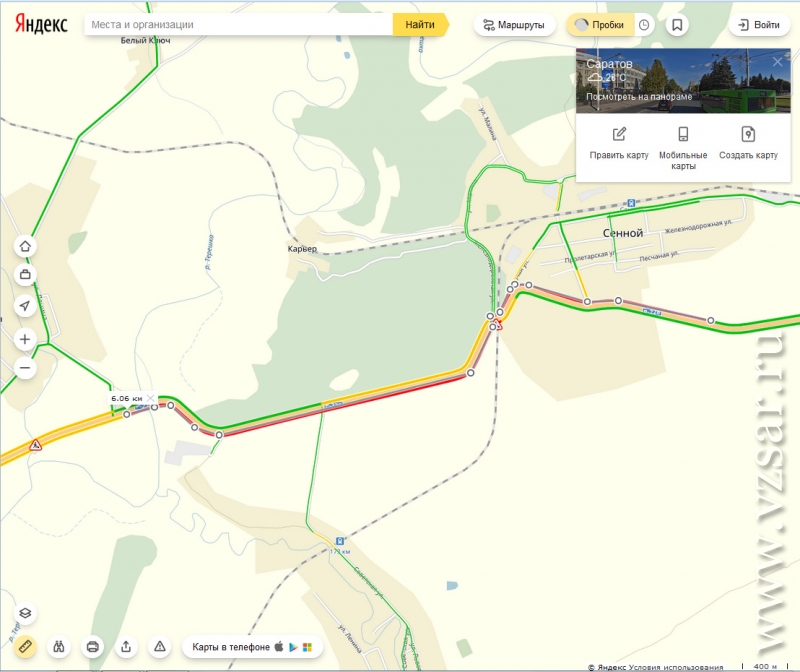Click the briefcase work location icon
800x672 pixels.
coord(25,275)
